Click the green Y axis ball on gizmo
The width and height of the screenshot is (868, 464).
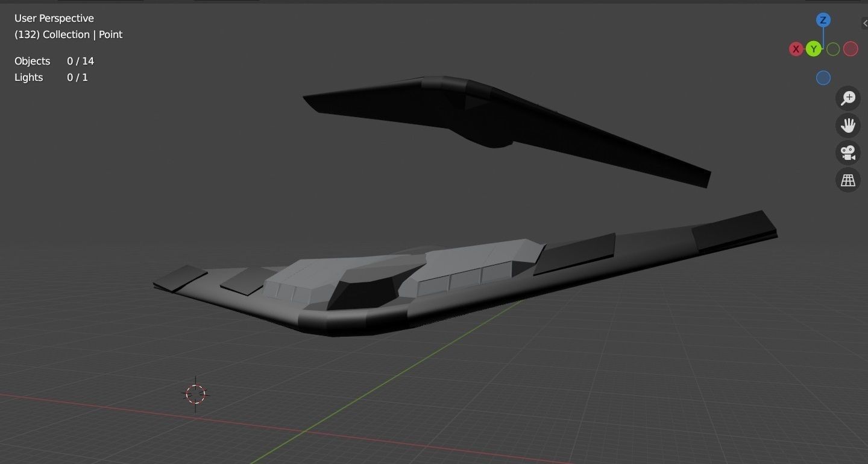(813, 49)
